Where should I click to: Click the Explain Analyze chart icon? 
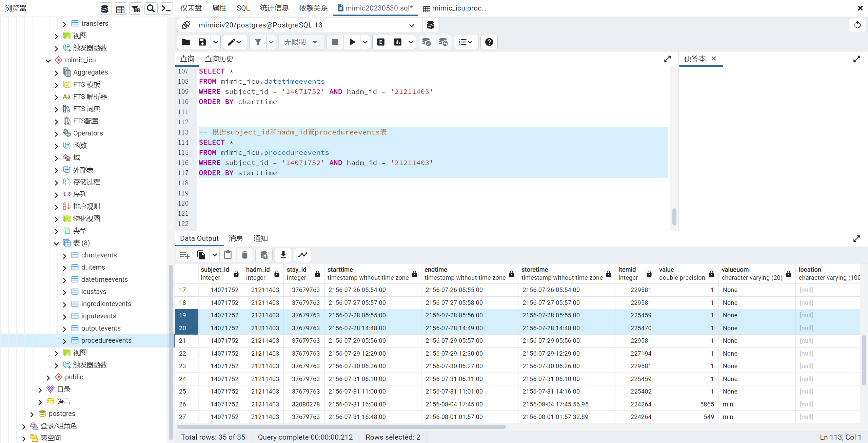pos(398,42)
